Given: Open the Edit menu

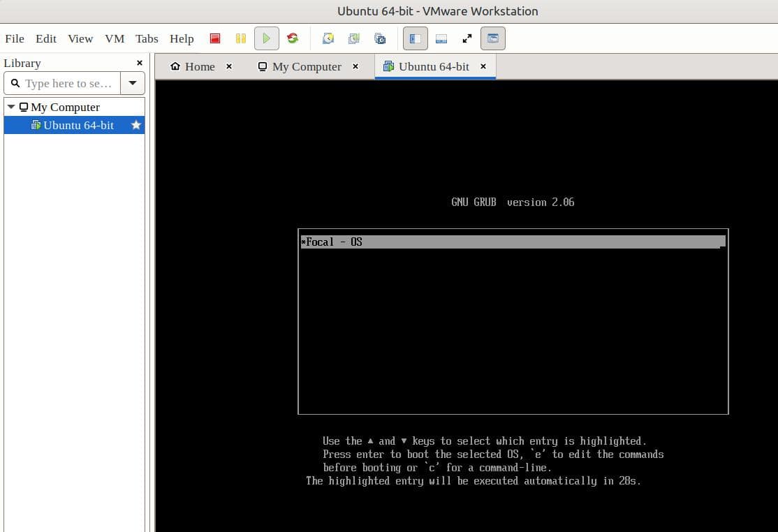Looking at the screenshot, I should pyautogui.click(x=45, y=38).
